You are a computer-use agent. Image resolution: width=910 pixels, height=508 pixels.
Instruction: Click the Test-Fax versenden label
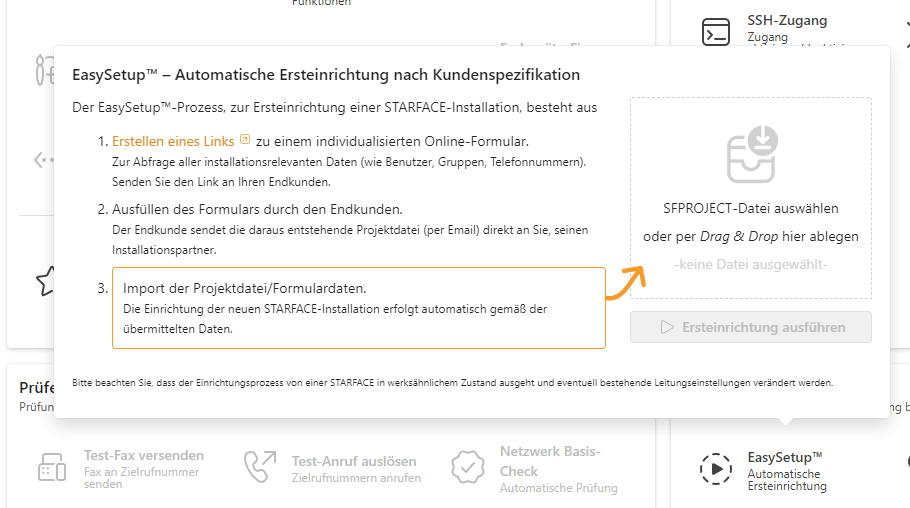(x=143, y=455)
